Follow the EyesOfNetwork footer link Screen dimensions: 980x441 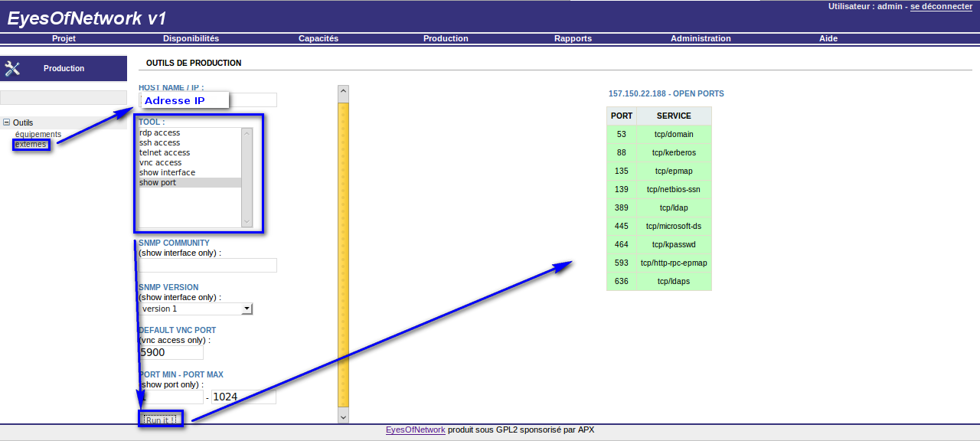pyautogui.click(x=415, y=430)
